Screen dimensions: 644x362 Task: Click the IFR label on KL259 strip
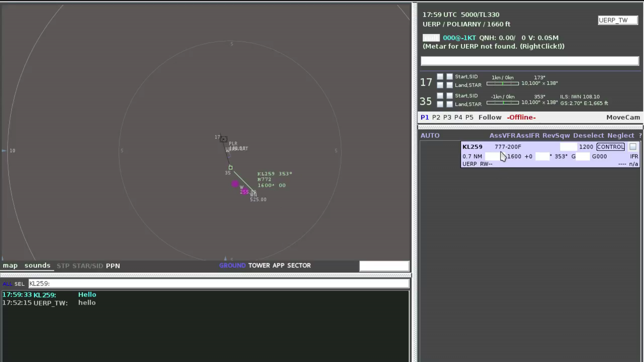634,156
